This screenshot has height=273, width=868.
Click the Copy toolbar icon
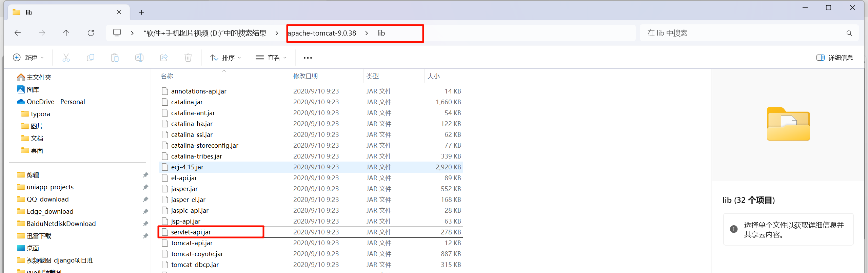click(91, 58)
